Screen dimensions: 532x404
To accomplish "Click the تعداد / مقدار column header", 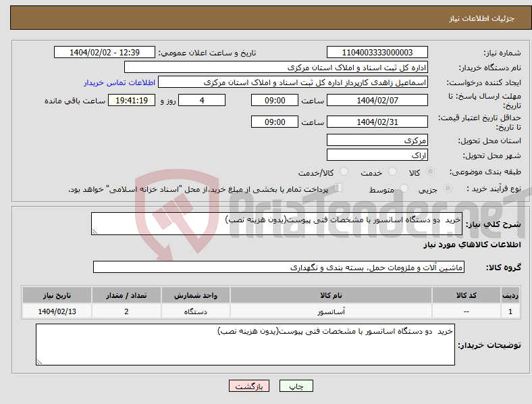I will tap(126, 295).
